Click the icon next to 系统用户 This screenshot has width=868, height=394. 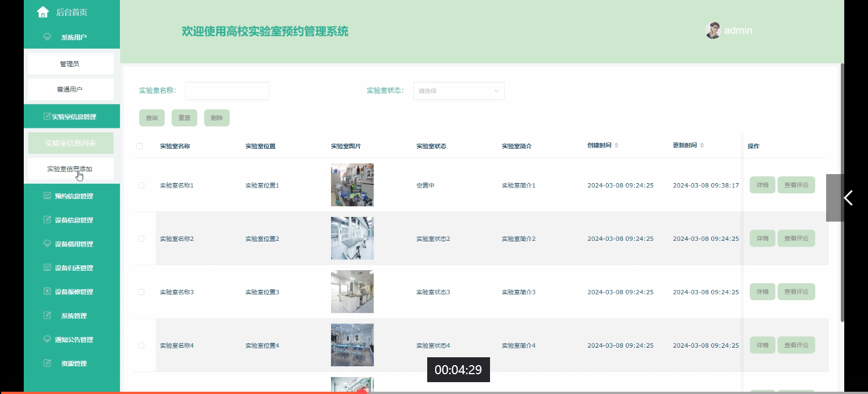click(48, 37)
